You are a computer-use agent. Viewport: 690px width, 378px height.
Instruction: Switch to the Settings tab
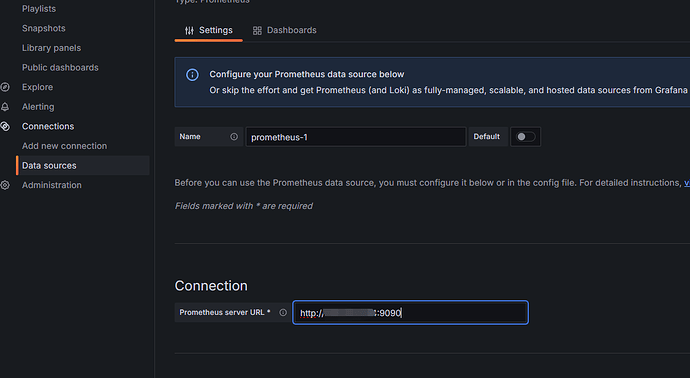coord(209,30)
